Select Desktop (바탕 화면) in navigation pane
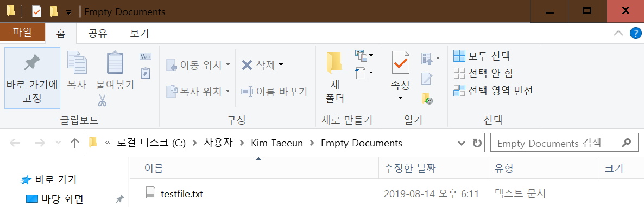Viewport: 644px width, 207px height. (x=62, y=199)
